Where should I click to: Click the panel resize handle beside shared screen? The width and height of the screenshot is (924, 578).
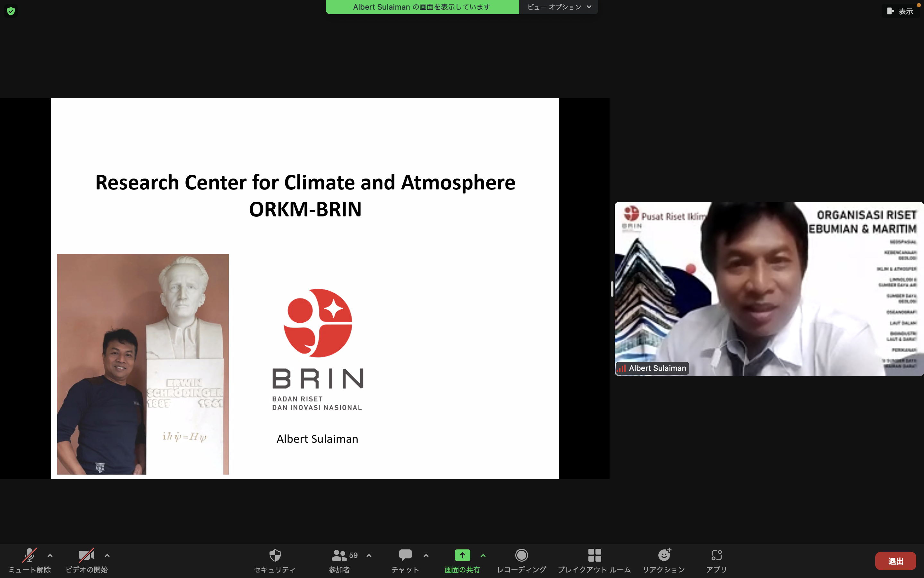(x=612, y=289)
